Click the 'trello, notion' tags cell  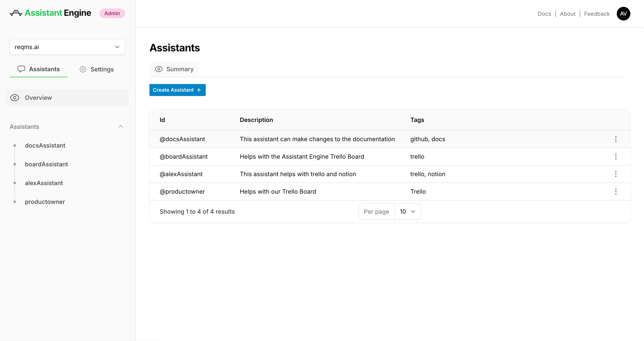coord(427,174)
